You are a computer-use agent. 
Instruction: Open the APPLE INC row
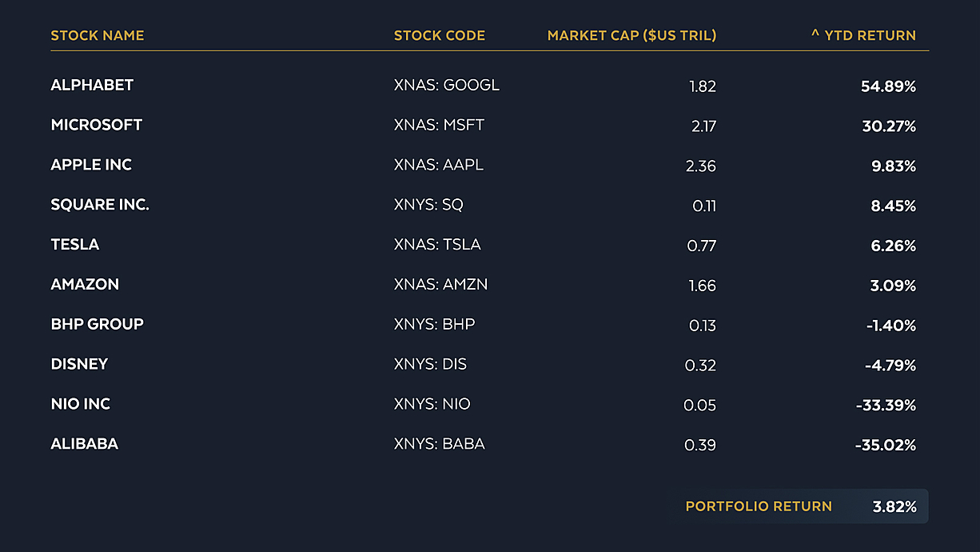point(489,166)
